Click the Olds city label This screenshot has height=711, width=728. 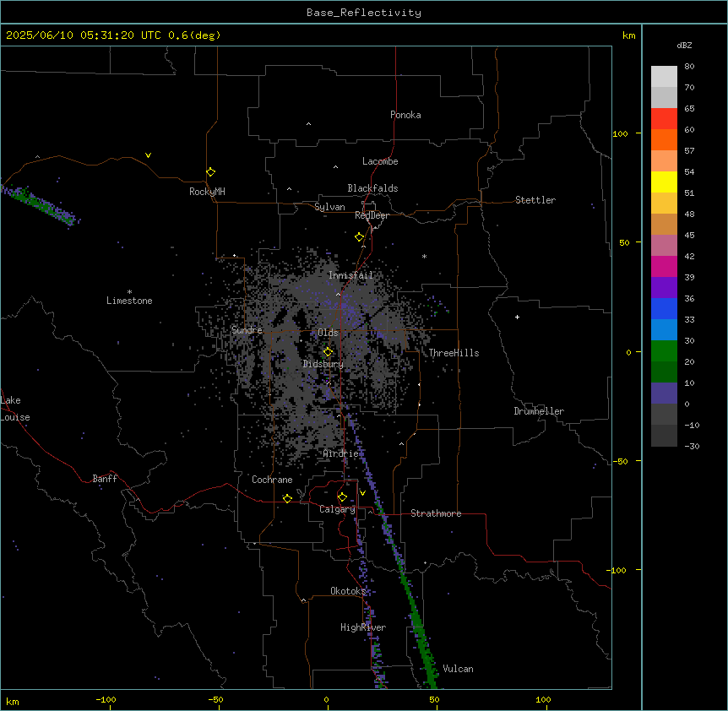tap(328, 333)
